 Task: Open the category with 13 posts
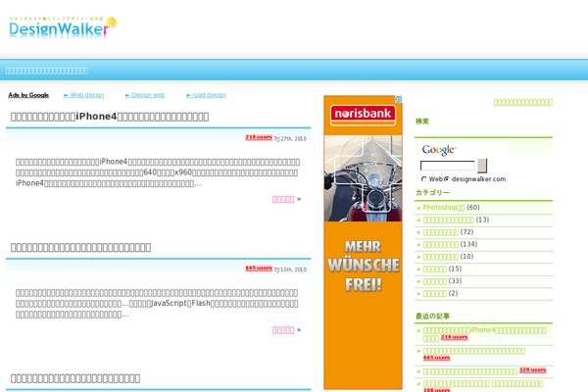click(x=449, y=220)
